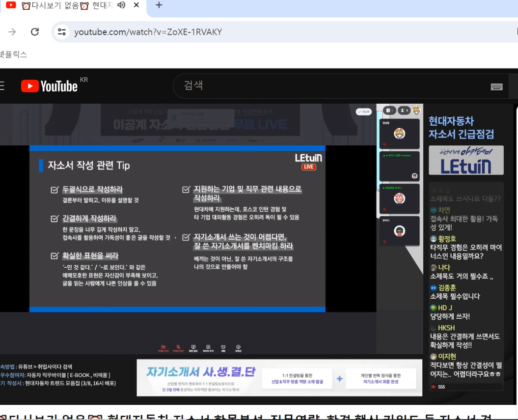Open the 넷플릭스 bookmark in bookmarks bar
Image resolution: width=518 pixels, height=420 pixels.
(x=13, y=55)
